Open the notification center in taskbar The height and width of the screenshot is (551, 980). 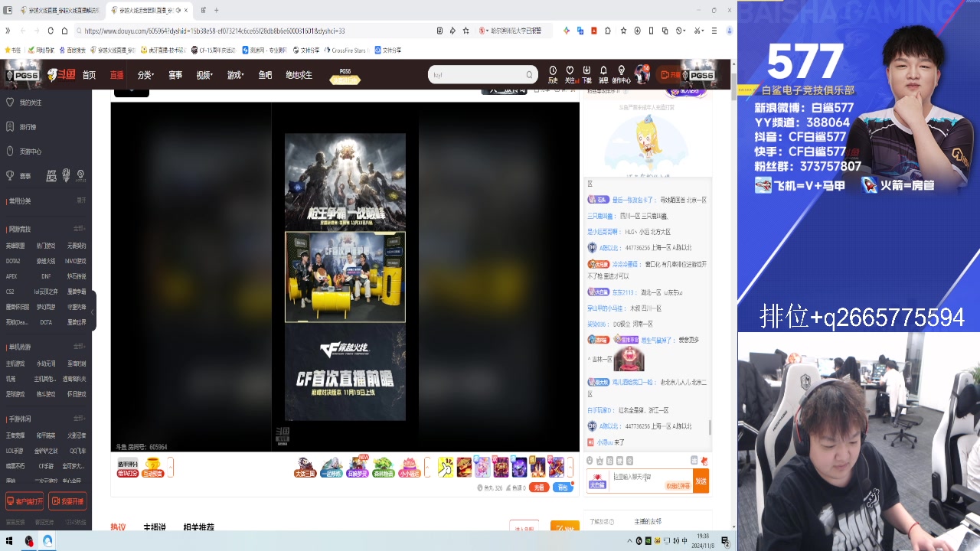click(725, 541)
